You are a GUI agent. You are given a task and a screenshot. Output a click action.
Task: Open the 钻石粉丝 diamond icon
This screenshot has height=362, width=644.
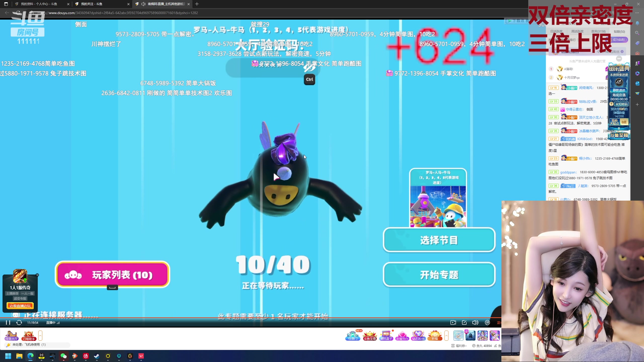click(x=418, y=336)
